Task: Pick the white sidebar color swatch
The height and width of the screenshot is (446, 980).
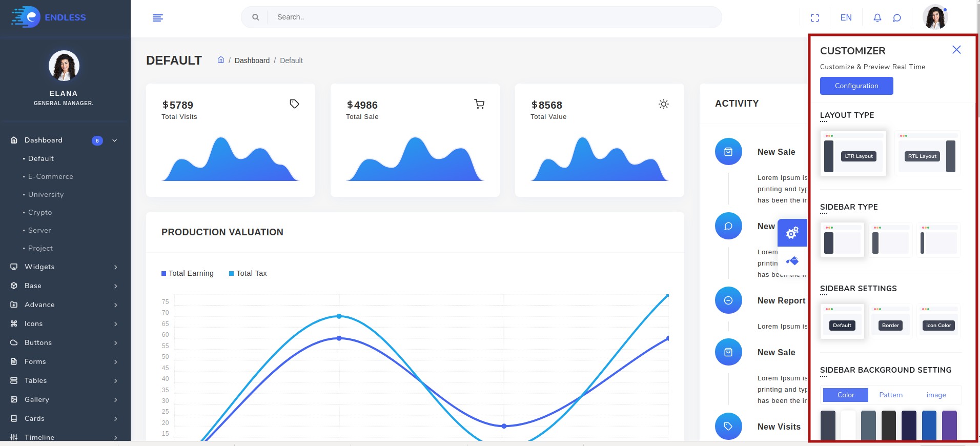Action: click(848, 425)
